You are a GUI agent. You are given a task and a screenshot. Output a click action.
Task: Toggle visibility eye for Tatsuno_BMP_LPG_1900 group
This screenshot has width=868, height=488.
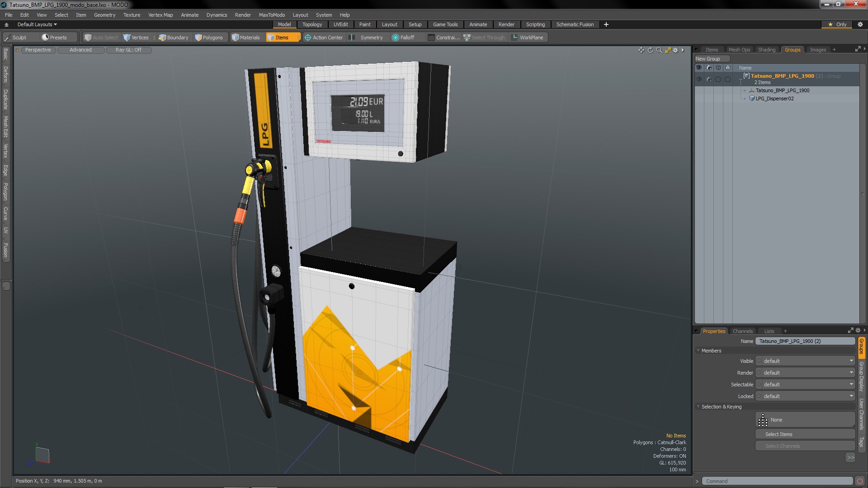coord(699,80)
